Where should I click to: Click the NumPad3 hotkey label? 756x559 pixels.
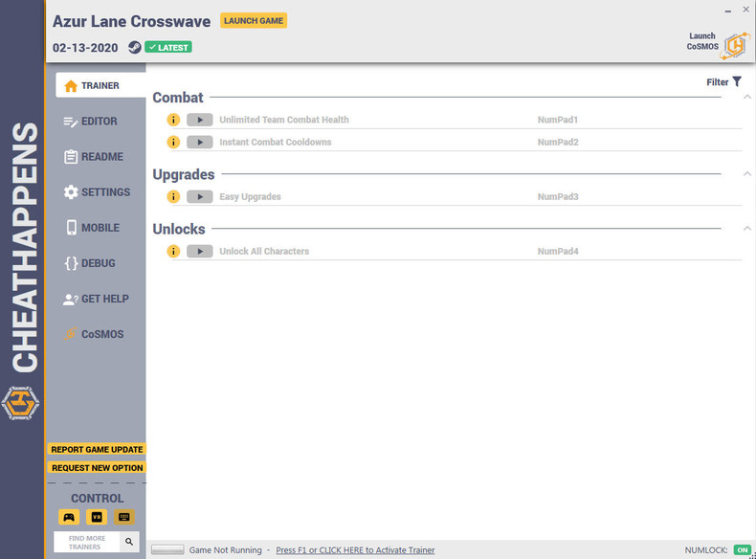click(x=558, y=196)
